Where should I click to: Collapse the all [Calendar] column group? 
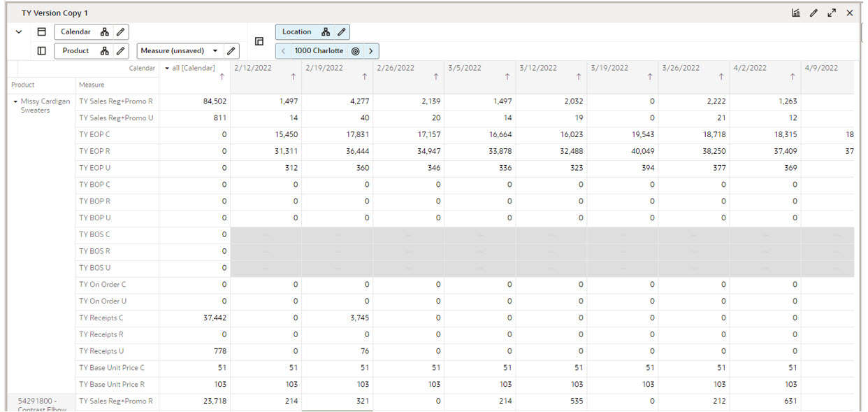[167, 68]
